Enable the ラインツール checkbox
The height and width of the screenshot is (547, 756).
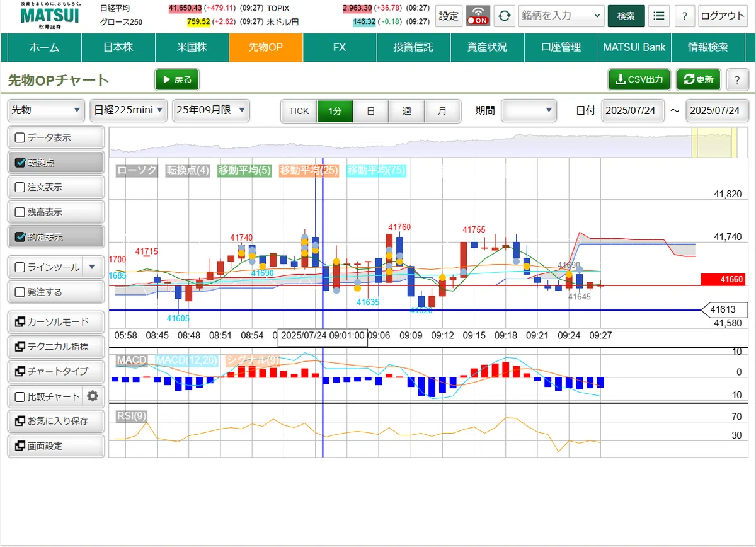coord(20,267)
